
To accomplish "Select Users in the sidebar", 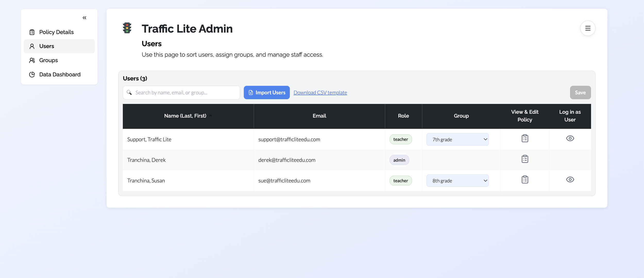I will click(x=59, y=46).
